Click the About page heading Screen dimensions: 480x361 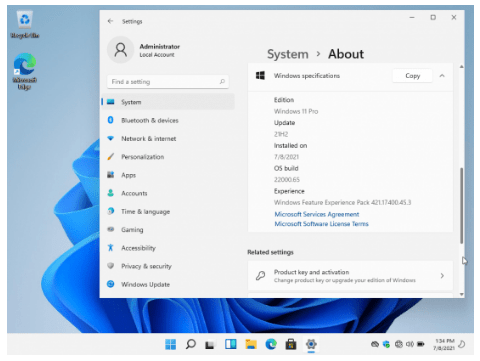[x=346, y=54]
